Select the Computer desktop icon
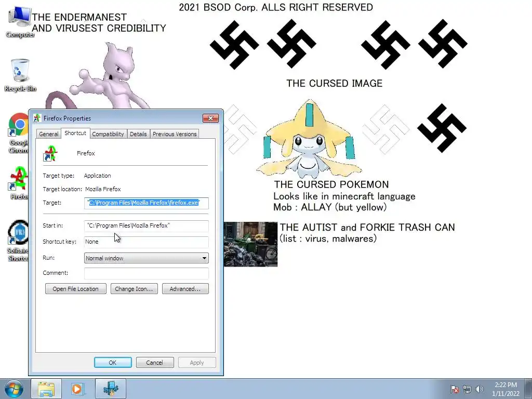The width and height of the screenshot is (532, 399). 19,22
